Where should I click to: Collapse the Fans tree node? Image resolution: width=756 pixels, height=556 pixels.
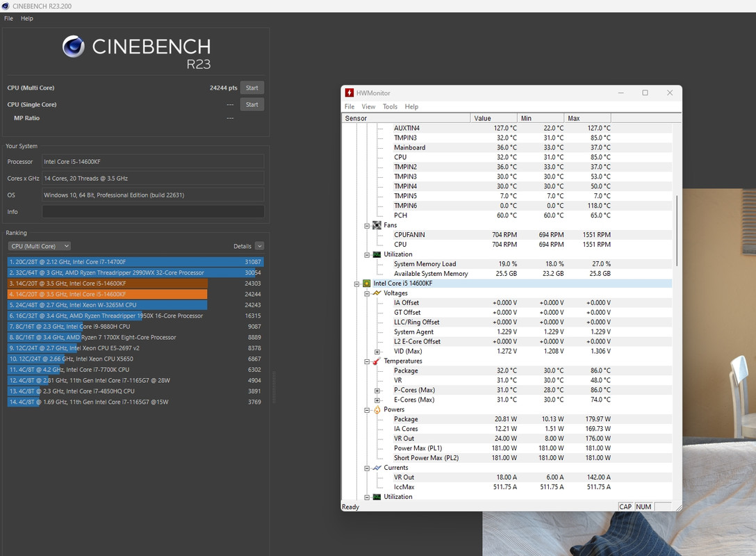coord(367,226)
